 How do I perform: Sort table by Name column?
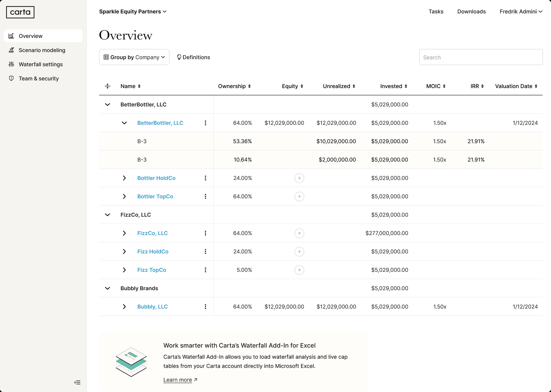coord(130,86)
